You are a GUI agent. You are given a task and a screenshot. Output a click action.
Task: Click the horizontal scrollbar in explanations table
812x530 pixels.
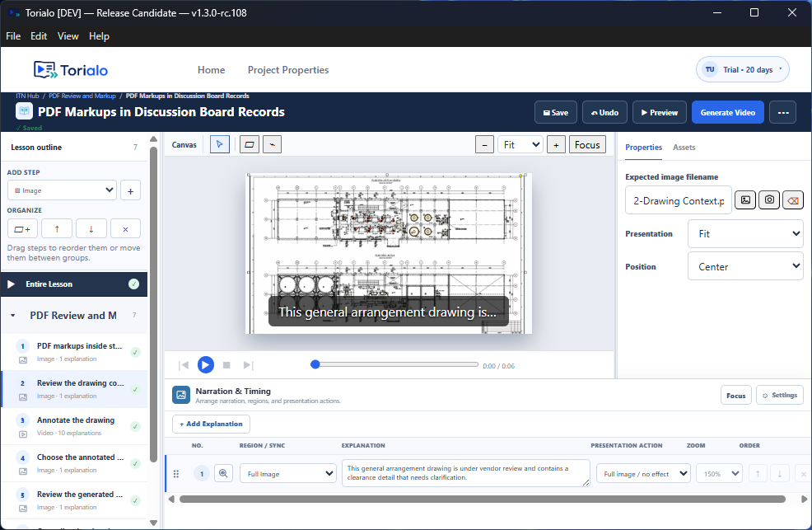(482, 500)
